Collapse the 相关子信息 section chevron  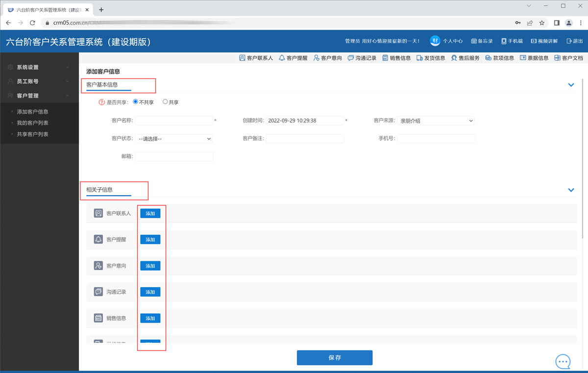[x=571, y=190]
